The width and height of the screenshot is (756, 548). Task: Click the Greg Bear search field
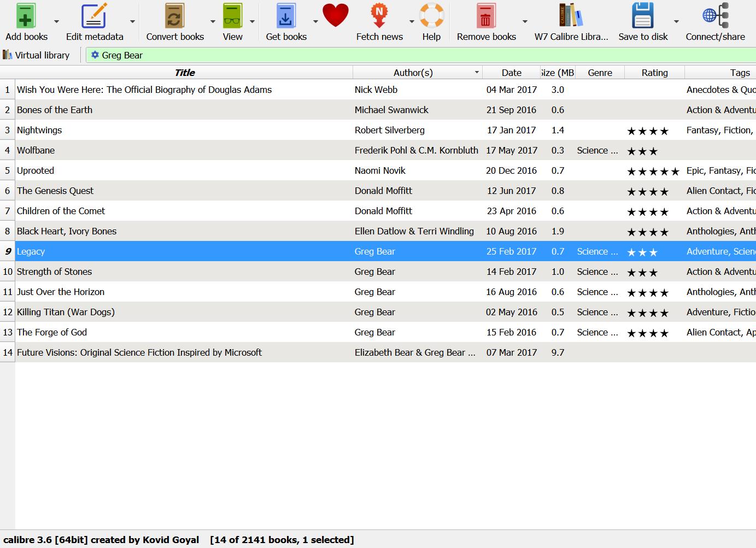(x=421, y=55)
